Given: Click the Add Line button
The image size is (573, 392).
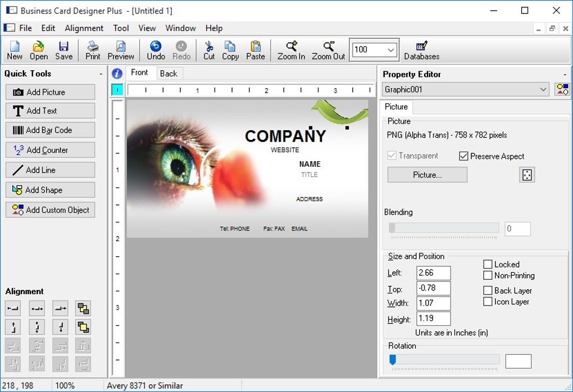Looking at the screenshot, I should click(x=50, y=170).
